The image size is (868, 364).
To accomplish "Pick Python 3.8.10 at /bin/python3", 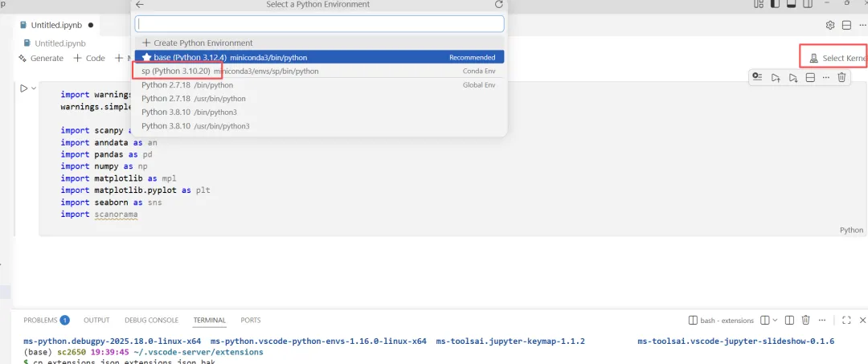I will tap(319, 112).
